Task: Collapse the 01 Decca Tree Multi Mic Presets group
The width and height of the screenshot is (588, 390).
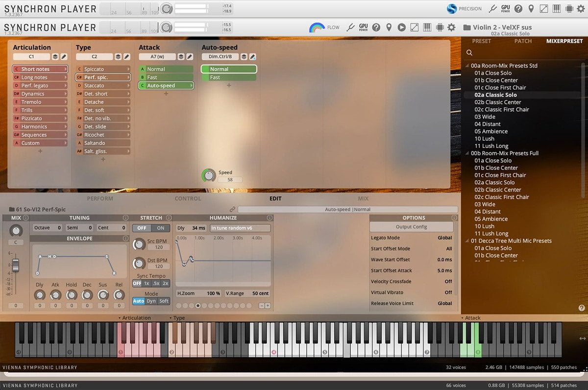Action: (x=467, y=241)
